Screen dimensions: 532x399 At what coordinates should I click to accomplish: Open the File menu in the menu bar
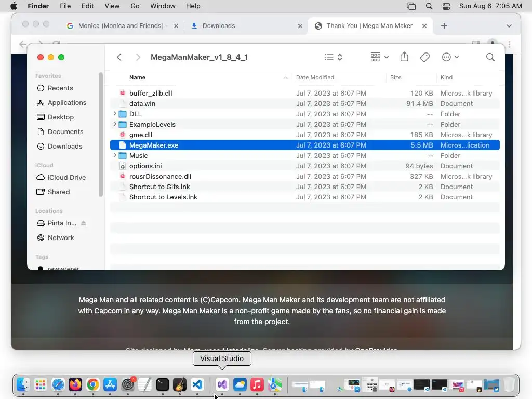click(x=65, y=6)
